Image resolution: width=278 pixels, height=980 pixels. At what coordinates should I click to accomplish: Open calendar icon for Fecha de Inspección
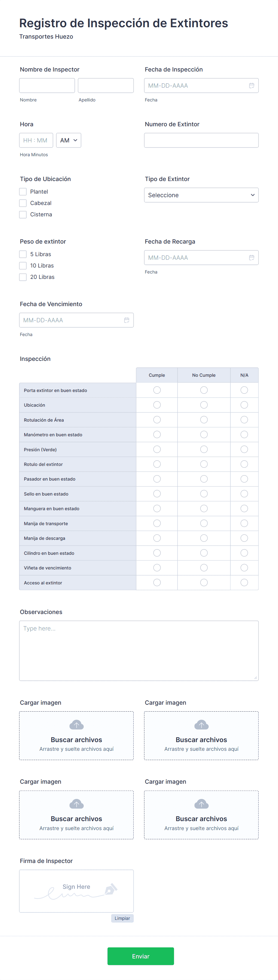tap(251, 86)
